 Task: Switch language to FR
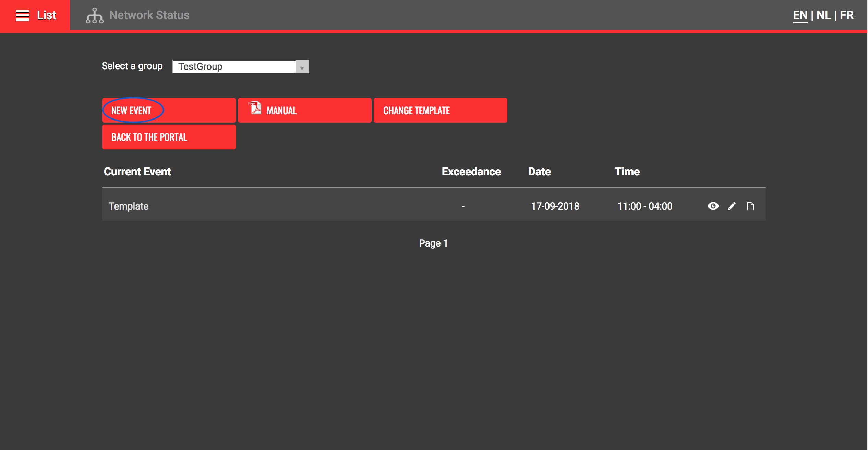846,15
